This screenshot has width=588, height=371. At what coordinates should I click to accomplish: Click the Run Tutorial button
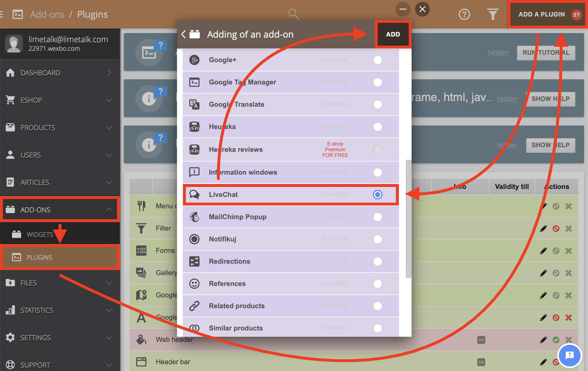pos(546,53)
